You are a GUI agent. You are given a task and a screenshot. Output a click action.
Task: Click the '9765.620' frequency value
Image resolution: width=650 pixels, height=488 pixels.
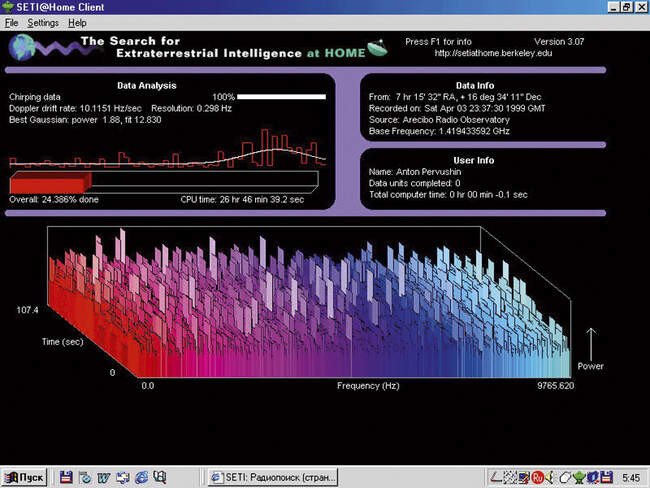[555, 386]
